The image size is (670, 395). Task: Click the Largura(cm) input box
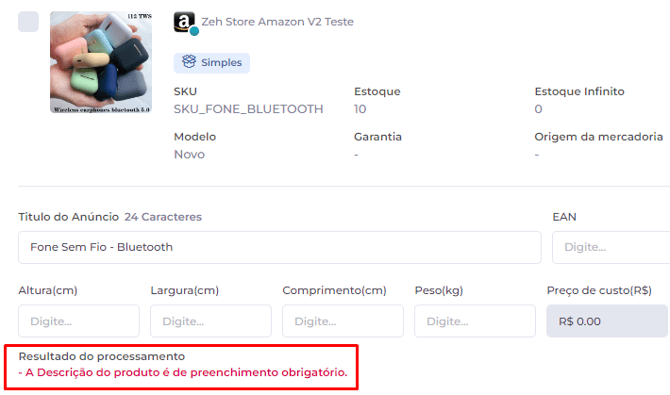pos(211,321)
